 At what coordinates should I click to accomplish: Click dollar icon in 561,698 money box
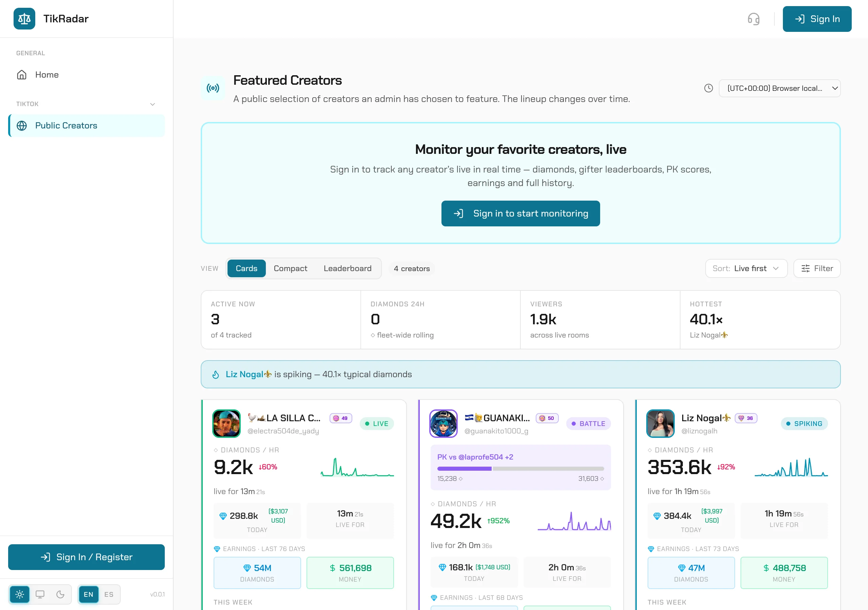pos(332,568)
